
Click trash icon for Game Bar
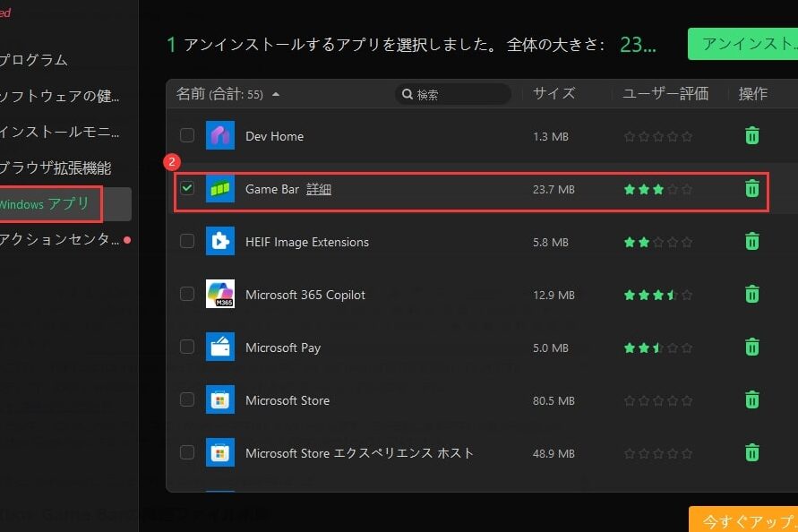click(751, 189)
